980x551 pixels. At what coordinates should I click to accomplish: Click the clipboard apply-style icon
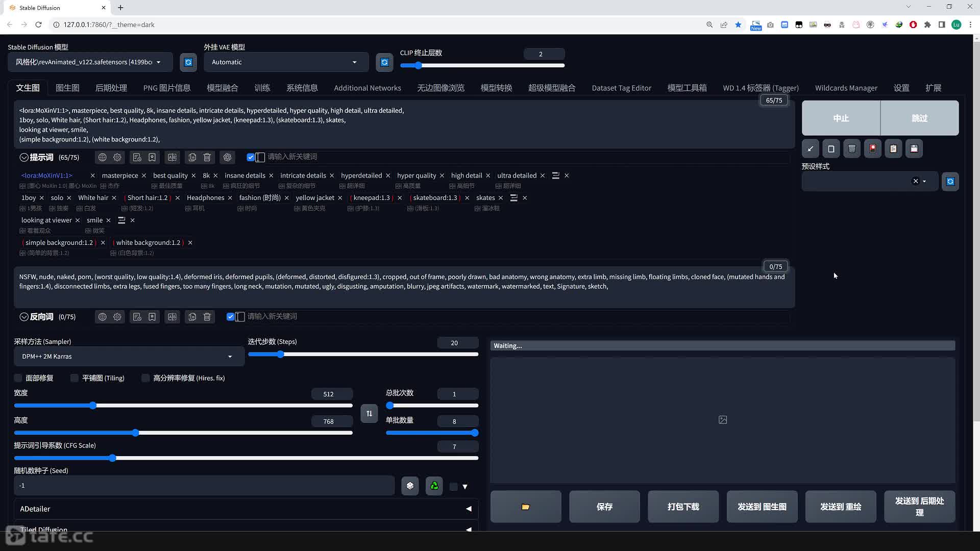[x=893, y=148]
